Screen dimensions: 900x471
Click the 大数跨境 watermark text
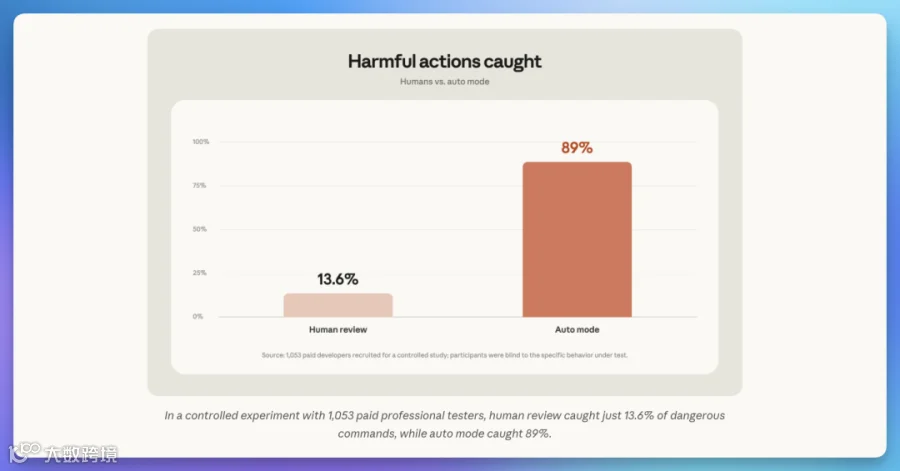(81, 454)
